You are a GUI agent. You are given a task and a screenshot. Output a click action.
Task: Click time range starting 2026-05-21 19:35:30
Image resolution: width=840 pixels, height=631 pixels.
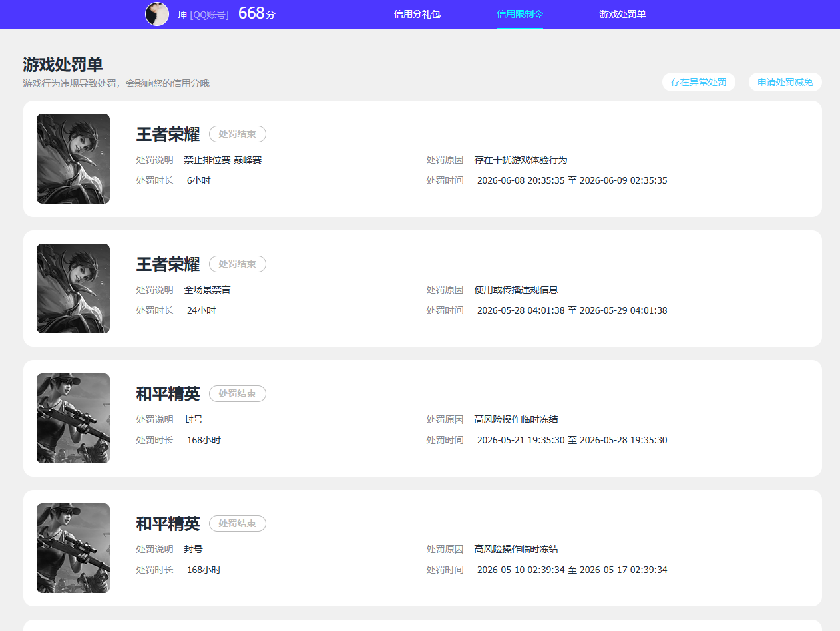click(572, 440)
